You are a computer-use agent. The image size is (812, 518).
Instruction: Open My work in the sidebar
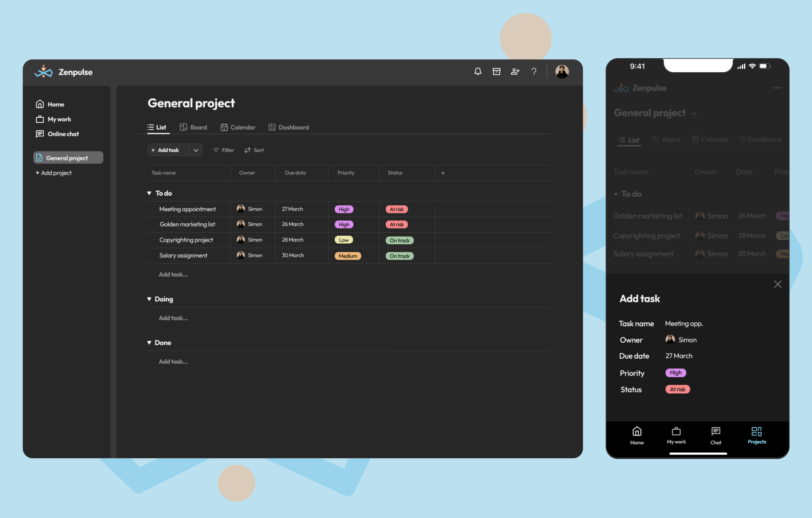coord(53,119)
